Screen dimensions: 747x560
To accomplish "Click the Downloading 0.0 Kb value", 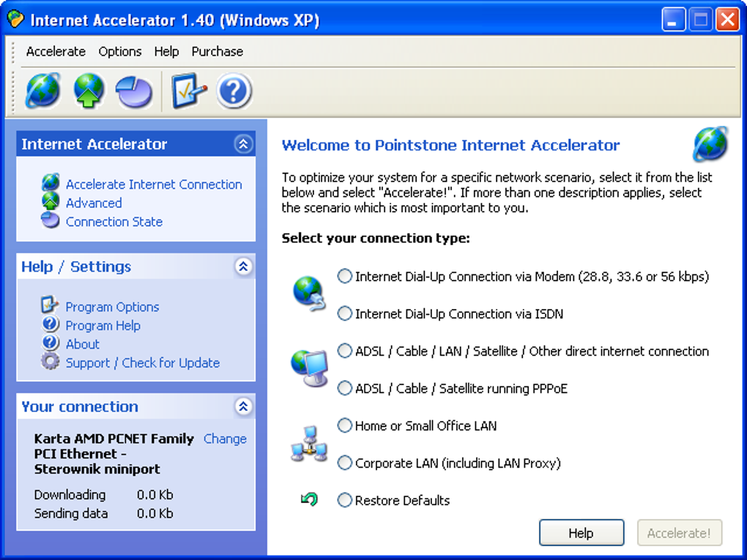I will coord(155,495).
